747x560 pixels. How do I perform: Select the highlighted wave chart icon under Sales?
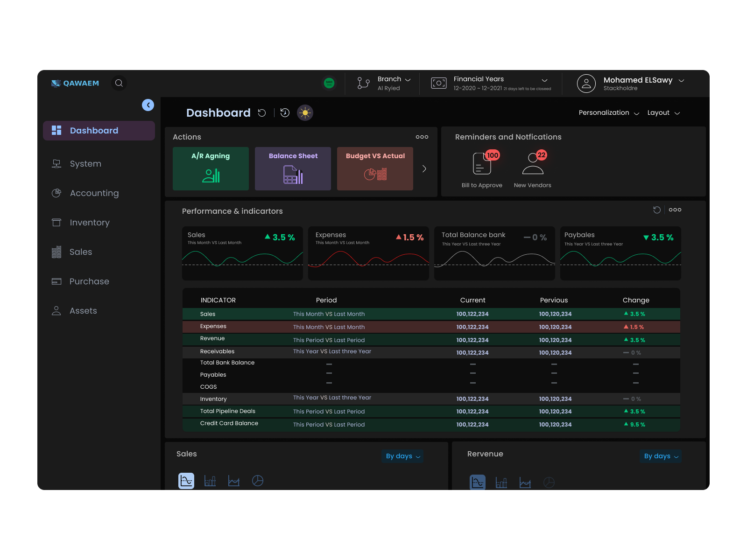pos(186,480)
